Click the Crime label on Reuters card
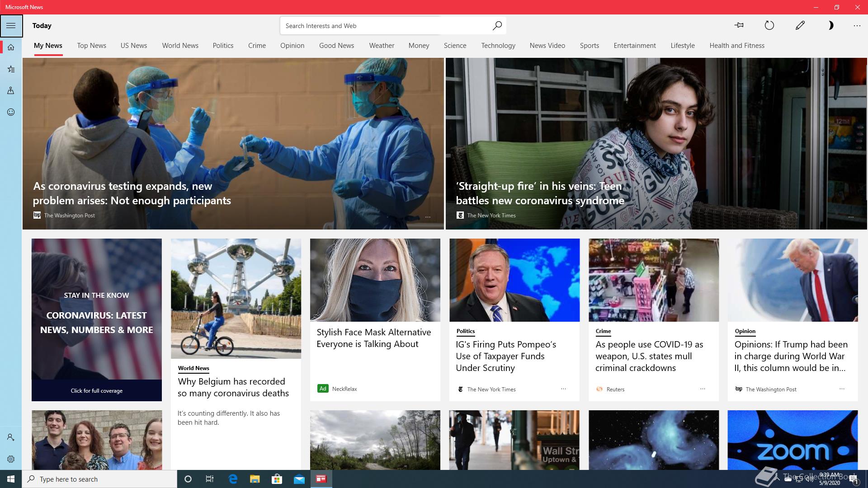Viewport: 868px width, 488px height. click(603, 331)
